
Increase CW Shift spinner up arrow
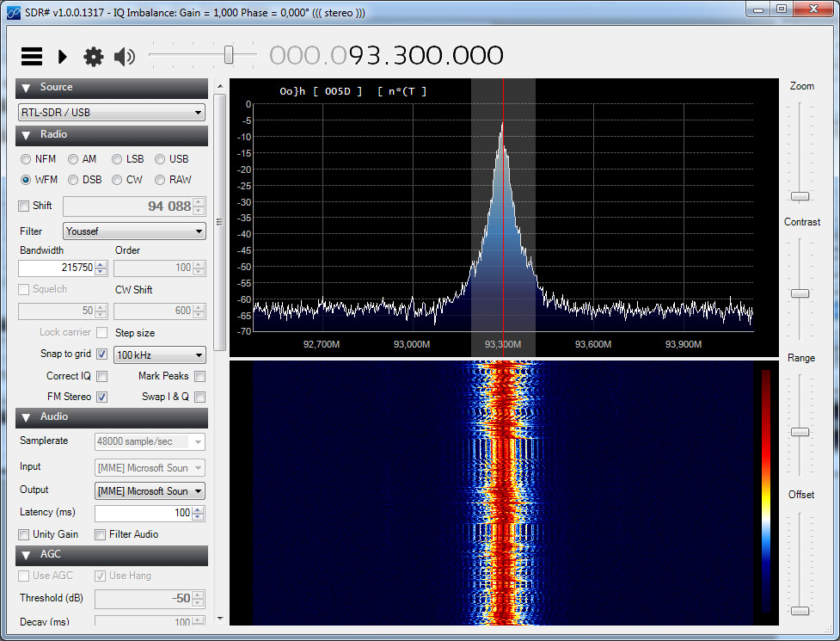click(199, 307)
